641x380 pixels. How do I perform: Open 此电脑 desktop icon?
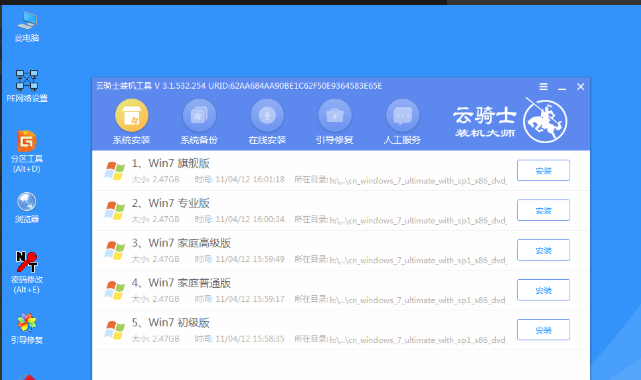pos(27,27)
